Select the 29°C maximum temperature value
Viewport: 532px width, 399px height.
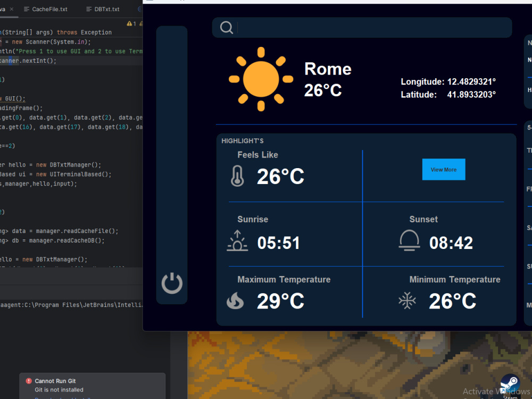pyautogui.click(x=280, y=301)
